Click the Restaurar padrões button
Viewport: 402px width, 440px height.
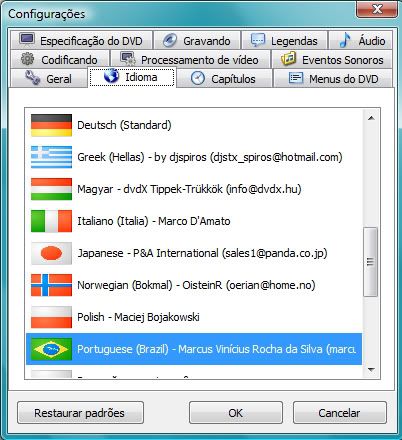tap(80, 413)
